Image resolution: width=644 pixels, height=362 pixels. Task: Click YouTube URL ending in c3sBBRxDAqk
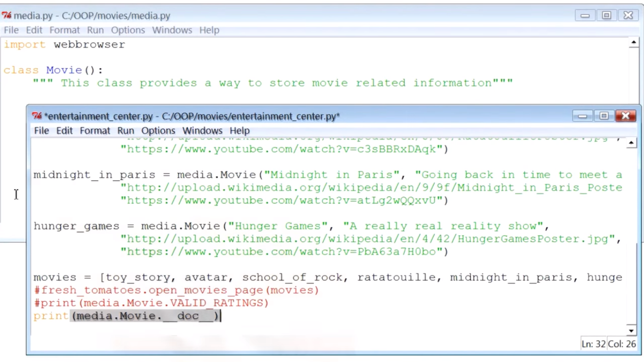tap(281, 149)
